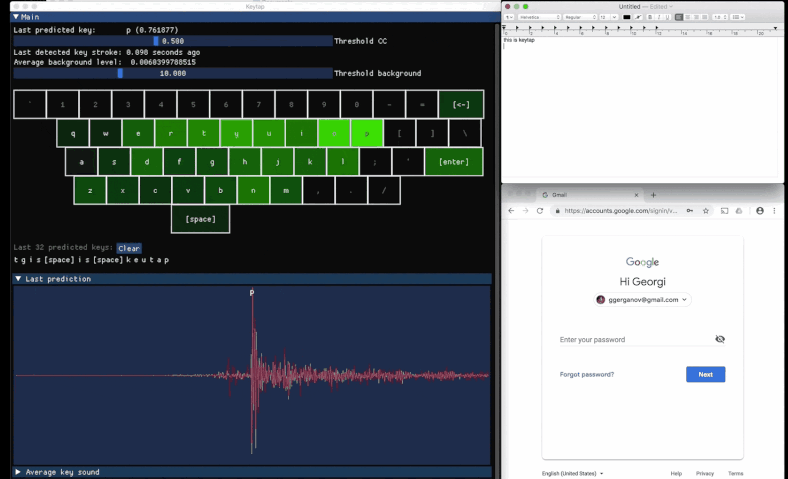Toggle underline in TextEdit toolbar
Screen dimensions: 788x479
pos(667,17)
